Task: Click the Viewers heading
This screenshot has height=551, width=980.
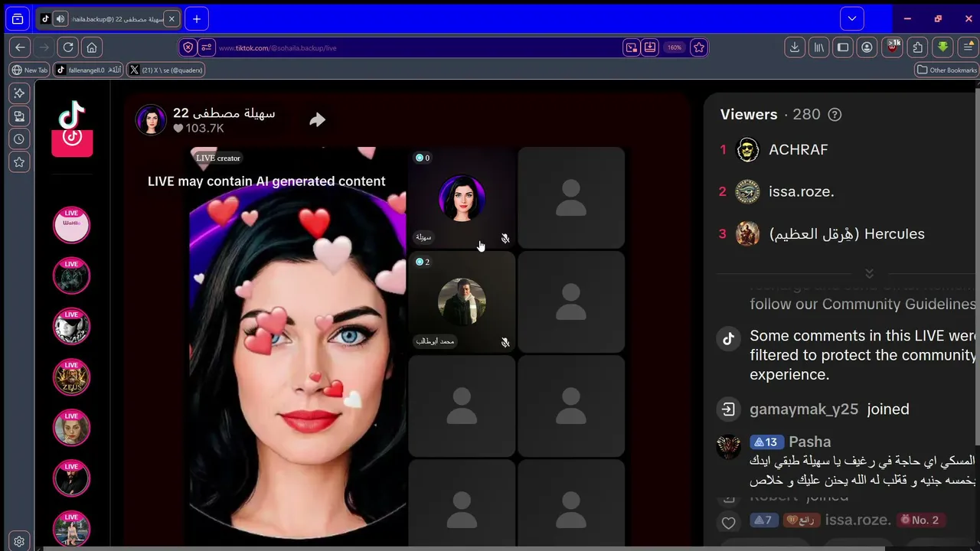Action: (x=749, y=115)
